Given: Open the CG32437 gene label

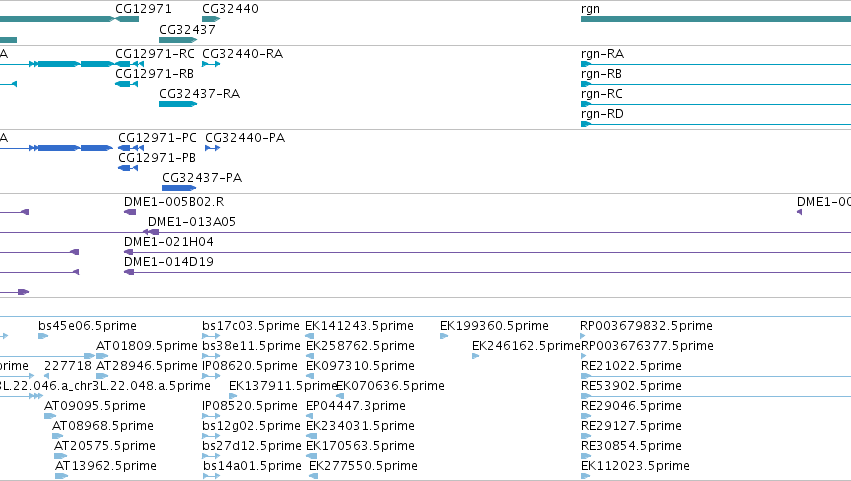Looking at the screenshot, I should [x=187, y=29].
